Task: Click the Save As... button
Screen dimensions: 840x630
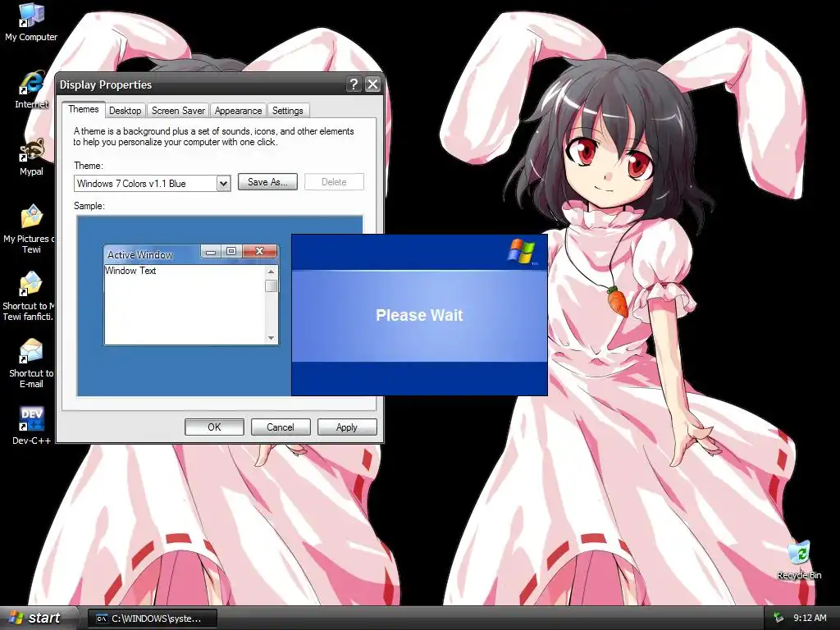Action: 267,182
